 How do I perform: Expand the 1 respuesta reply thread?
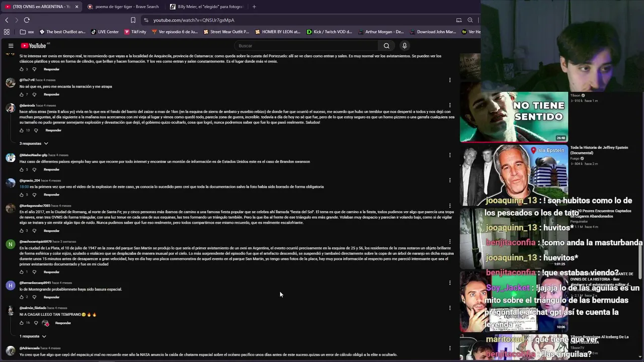[33, 336]
